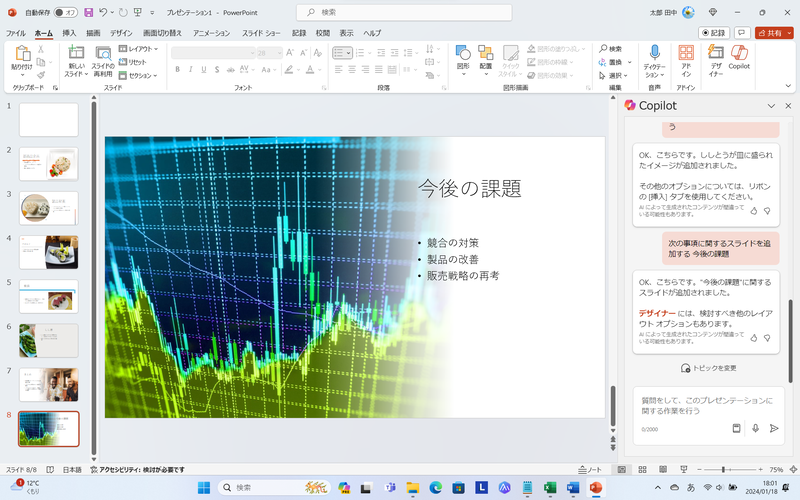
Task: Select normal view in status bar
Action: 621,469
